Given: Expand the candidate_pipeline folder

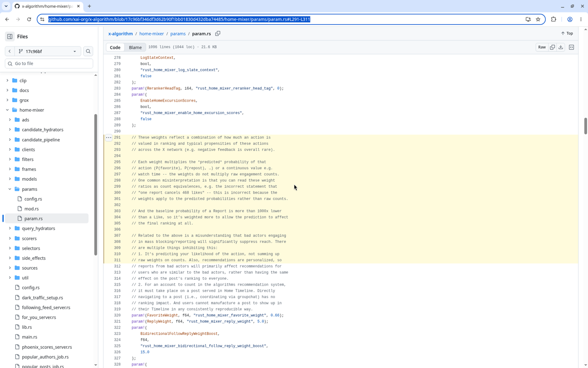Looking at the screenshot, I should [x=10, y=140].
